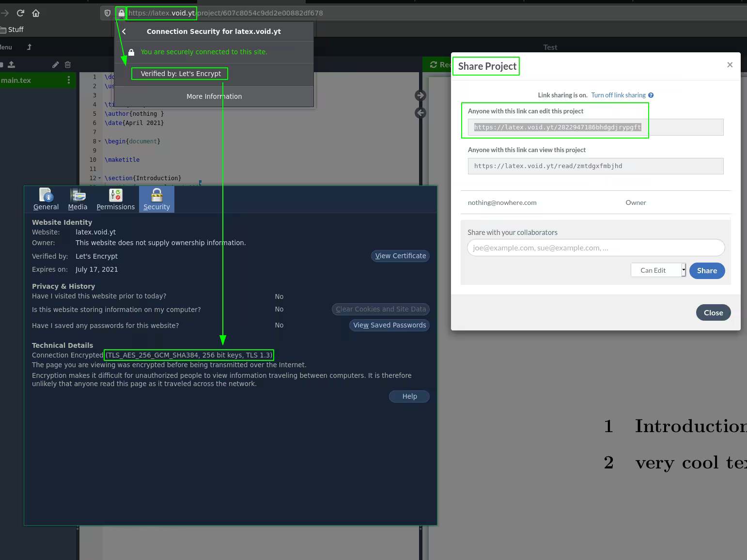Click the View Certificate button
The width and height of the screenshot is (747, 560).
[x=401, y=256]
